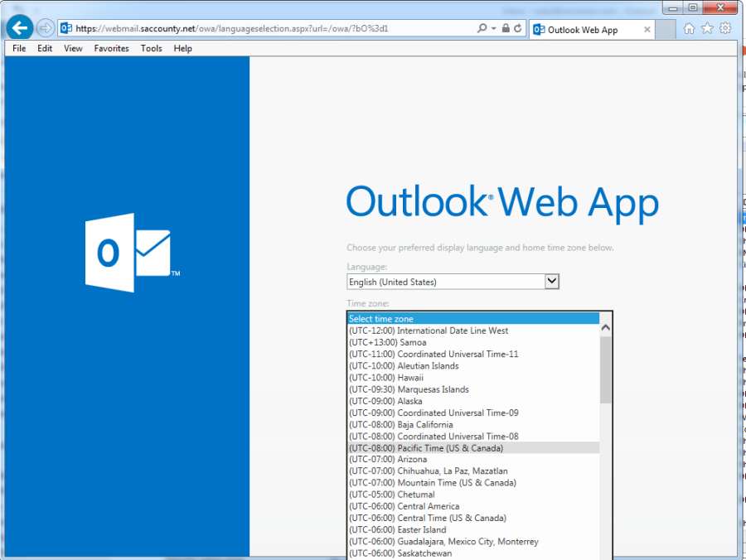This screenshot has width=746, height=560.
Task: Open the Edit menu
Action: tap(45, 49)
